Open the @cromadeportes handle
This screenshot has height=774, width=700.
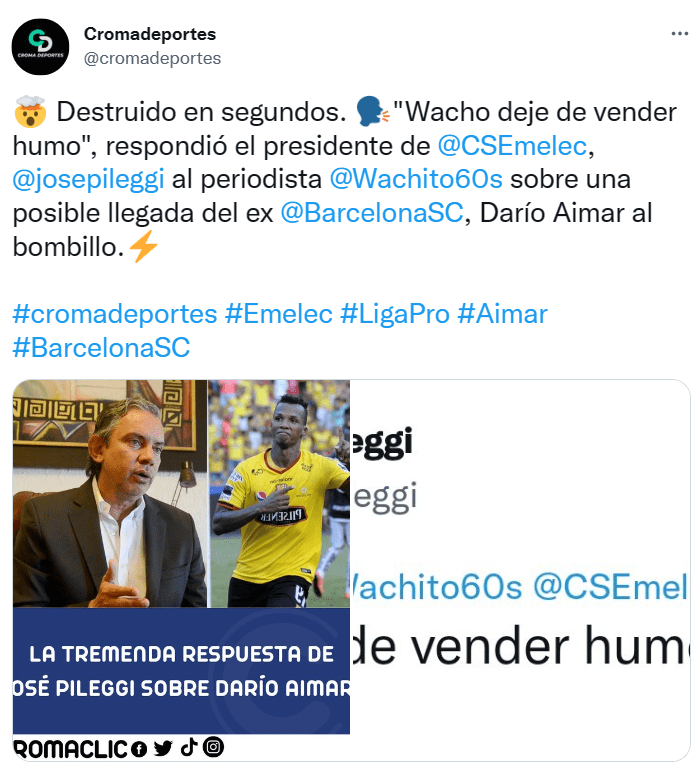[152, 58]
